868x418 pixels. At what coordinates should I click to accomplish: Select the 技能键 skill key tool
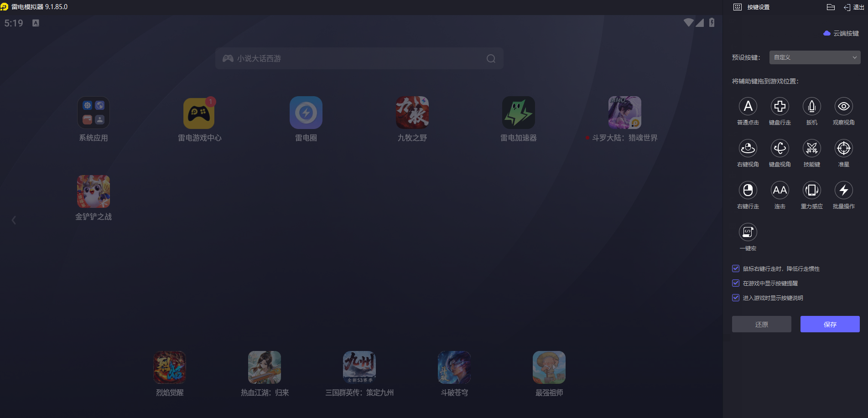(x=812, y=148)
